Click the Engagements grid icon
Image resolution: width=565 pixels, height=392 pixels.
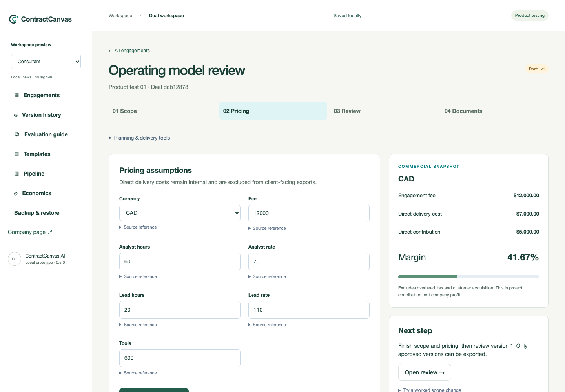point(16,95)
